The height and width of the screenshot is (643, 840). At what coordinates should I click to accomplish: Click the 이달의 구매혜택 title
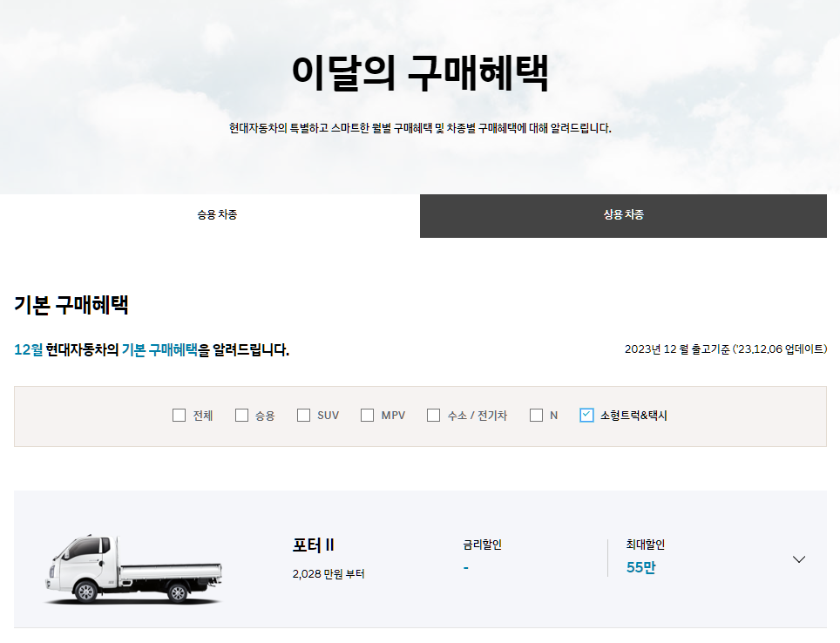420,73
